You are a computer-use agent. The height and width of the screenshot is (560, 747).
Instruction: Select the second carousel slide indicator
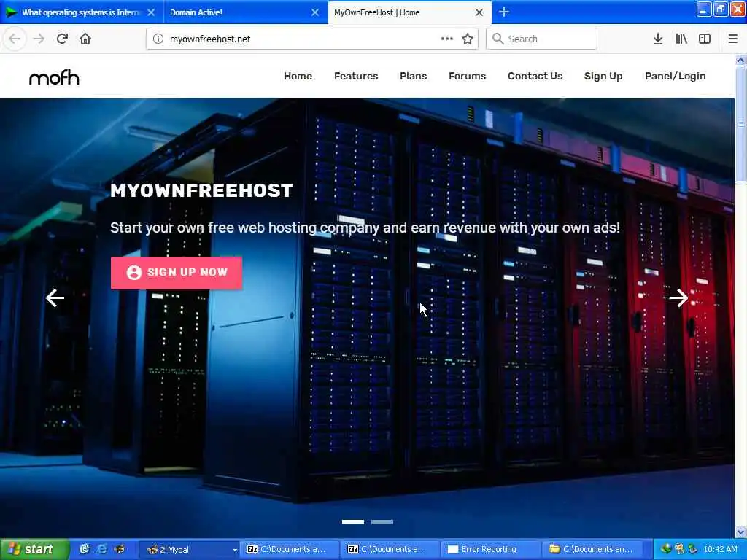click(x=382, y=522)
